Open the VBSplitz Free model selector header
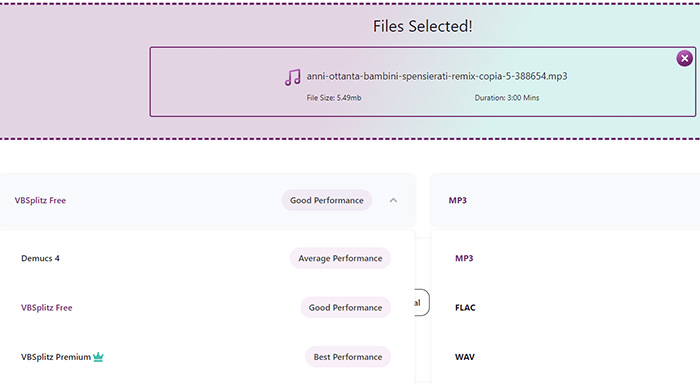Viewport: 700px width, 384px height. (x=208, y=200)
